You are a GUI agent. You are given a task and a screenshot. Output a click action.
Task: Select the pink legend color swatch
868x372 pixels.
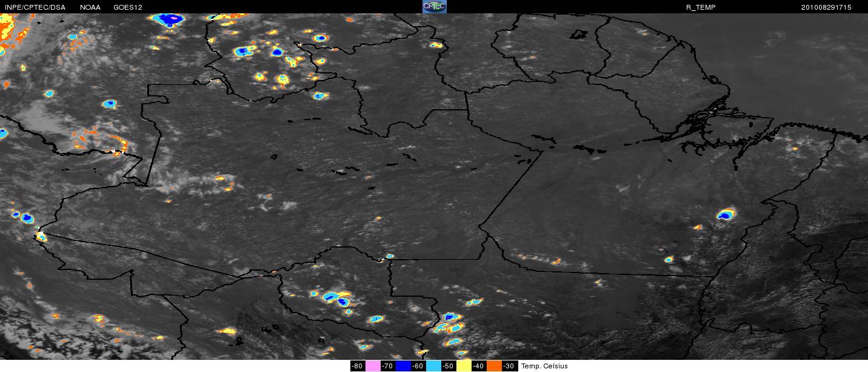[372, 366]
